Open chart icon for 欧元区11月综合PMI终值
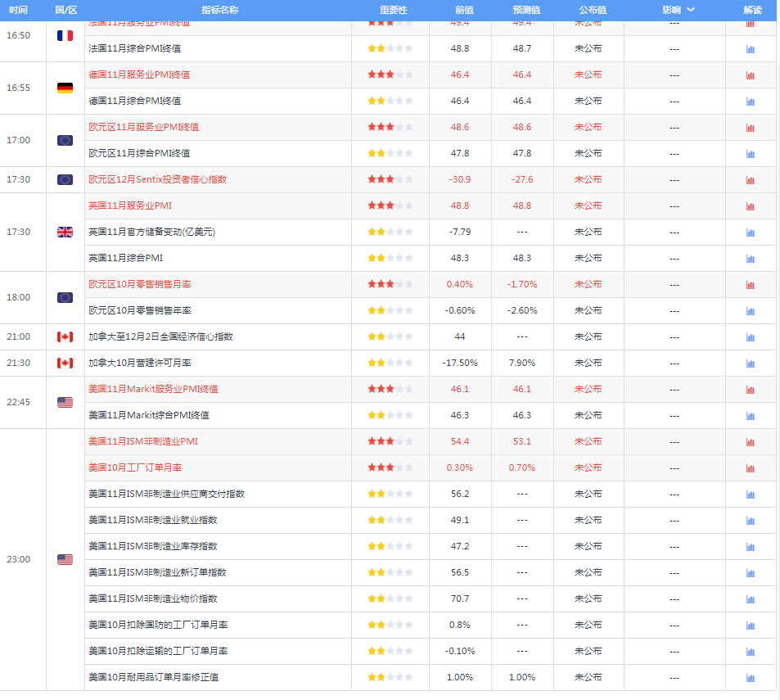 coord(751,154)
